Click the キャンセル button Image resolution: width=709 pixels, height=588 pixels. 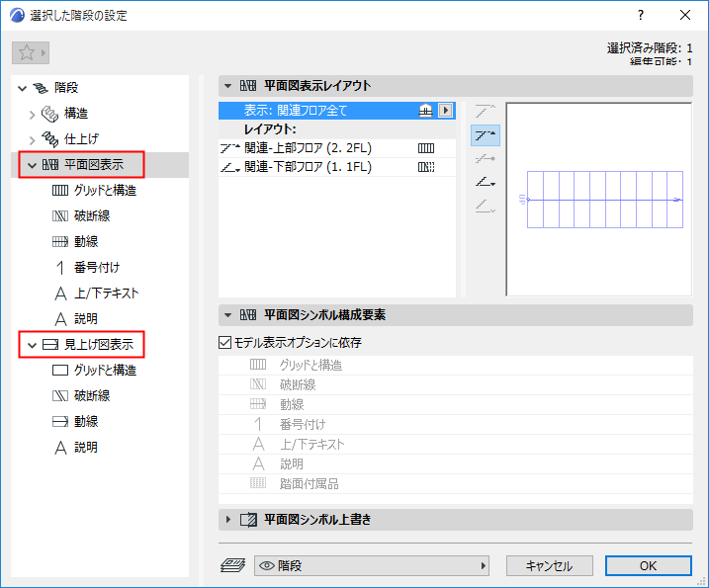tap(550, 566)
